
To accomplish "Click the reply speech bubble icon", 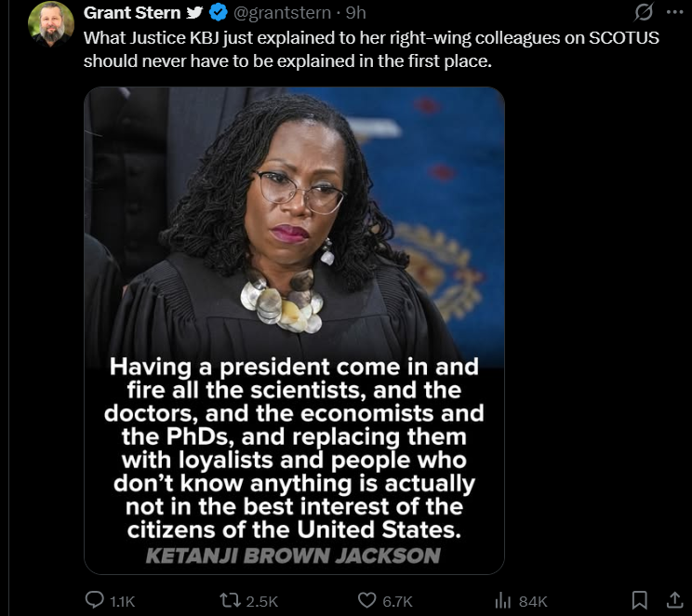I will pos(94,600).
